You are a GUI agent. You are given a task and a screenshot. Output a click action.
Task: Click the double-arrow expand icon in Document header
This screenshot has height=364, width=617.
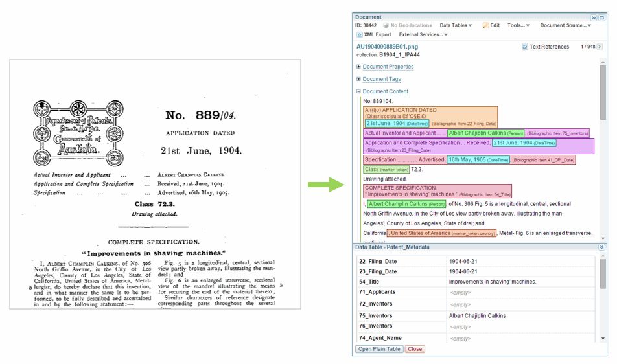coord(594,17)
